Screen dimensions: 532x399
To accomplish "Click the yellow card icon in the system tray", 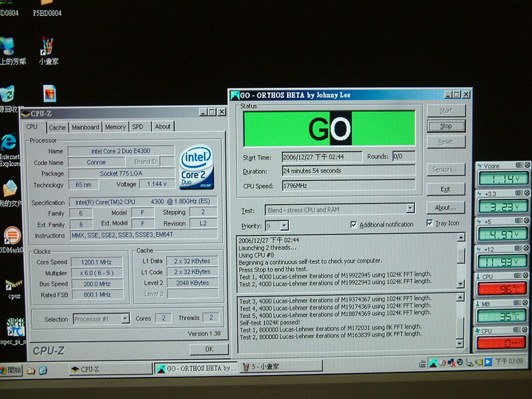I will 479,362.
